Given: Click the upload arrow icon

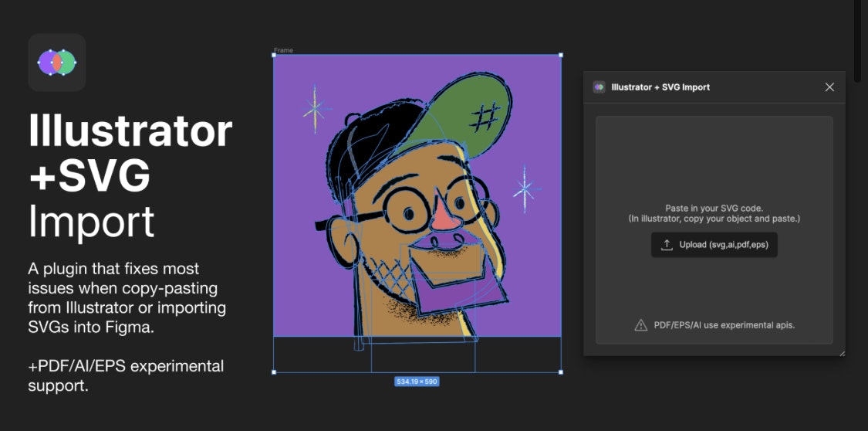Looking at the screenshot, I should 667,244.
